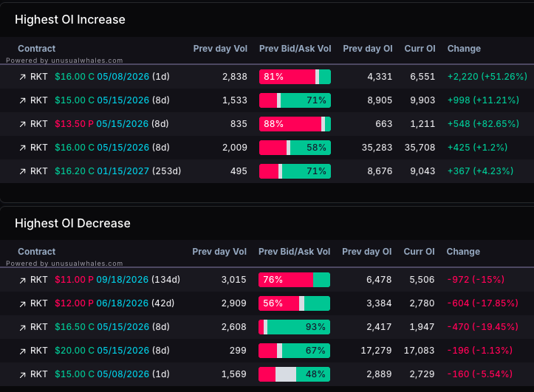Sort OI Increase table by Prev Bid/Ask Vol
Screen dimensions: 534x392
click(x=295, y=49)
